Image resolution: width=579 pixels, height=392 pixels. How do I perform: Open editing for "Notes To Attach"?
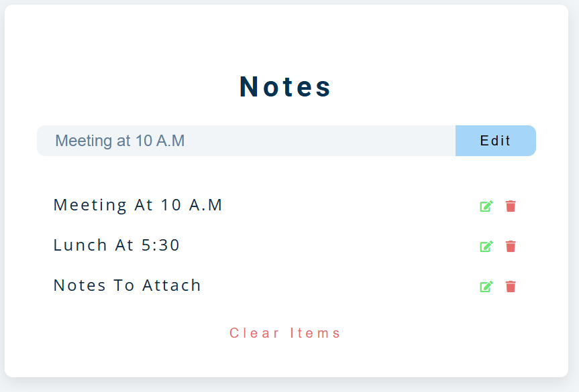486,287
